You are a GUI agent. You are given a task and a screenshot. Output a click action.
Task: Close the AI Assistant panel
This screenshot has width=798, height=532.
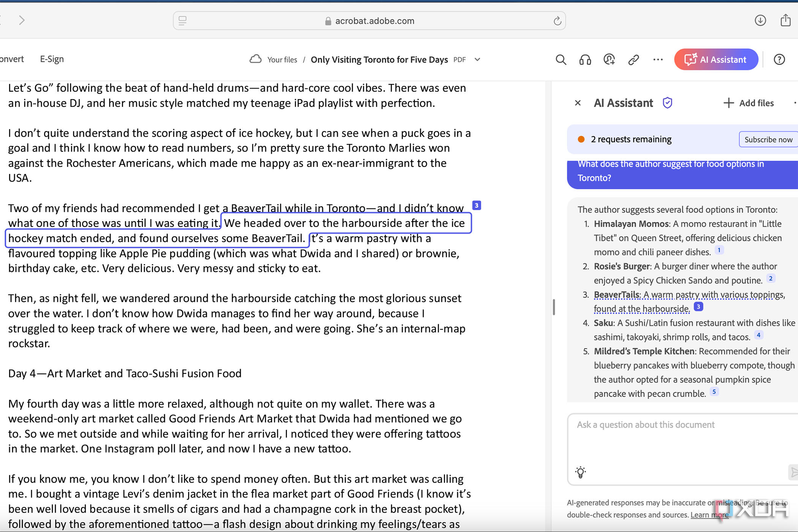(578, 103)
